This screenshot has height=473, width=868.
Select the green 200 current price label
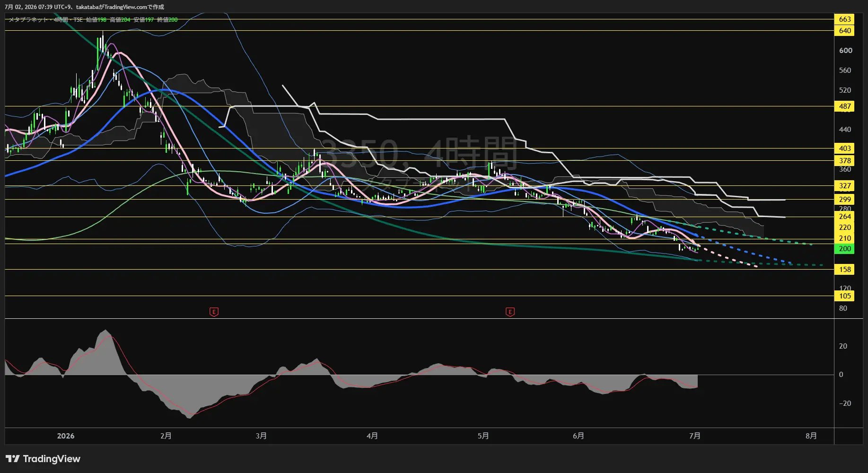coord(845,249)
